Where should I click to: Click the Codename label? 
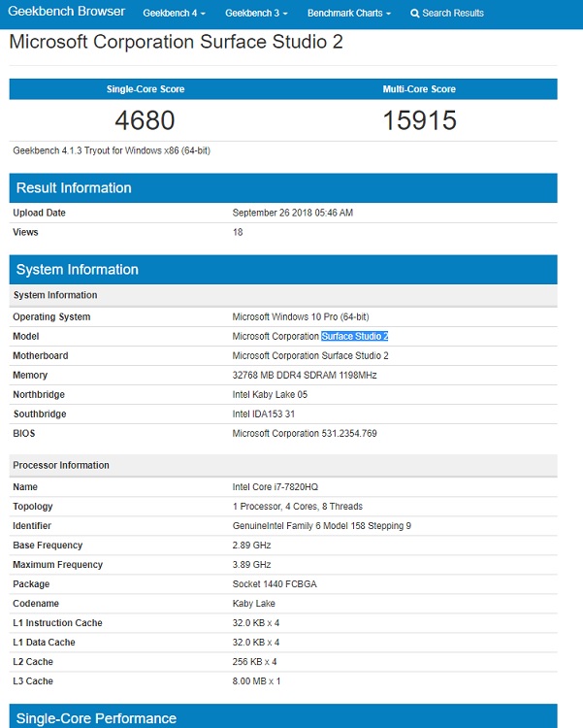[x=36, y=604]
